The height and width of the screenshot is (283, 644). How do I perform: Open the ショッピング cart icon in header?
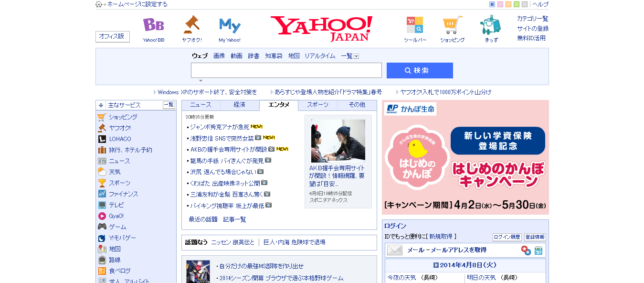[452, 25]
